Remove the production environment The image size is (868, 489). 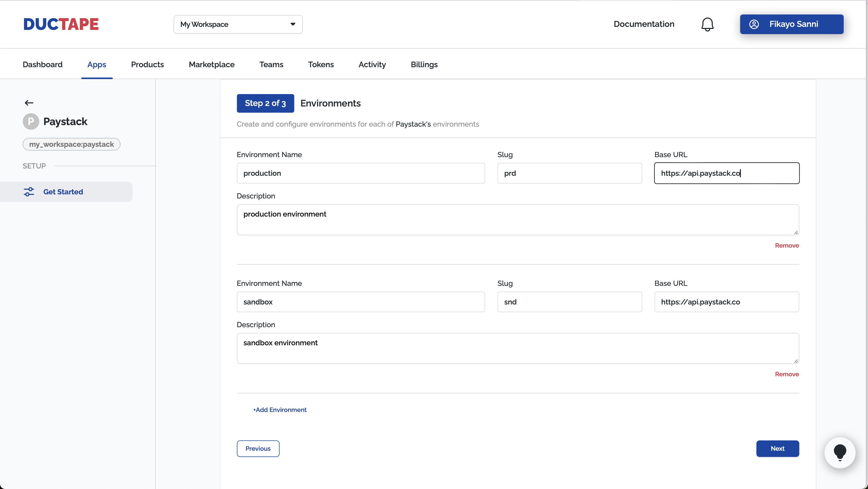786,245
